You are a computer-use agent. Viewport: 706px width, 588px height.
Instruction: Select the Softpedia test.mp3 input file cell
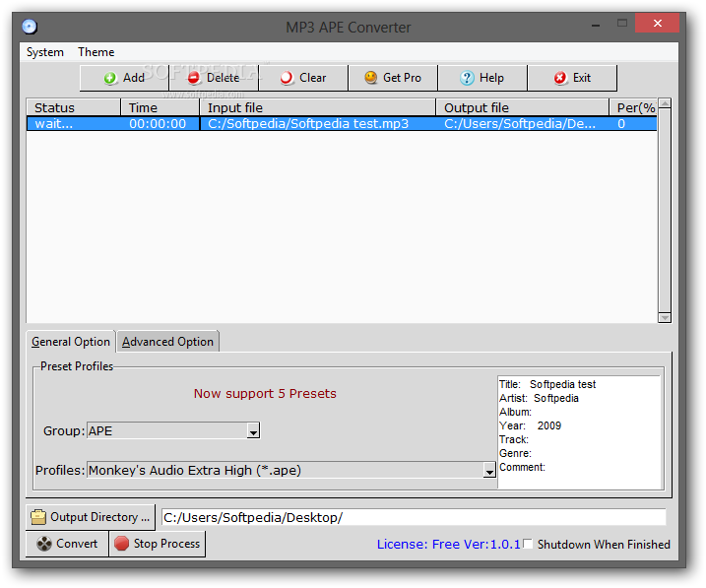click(x=317, y=124)
